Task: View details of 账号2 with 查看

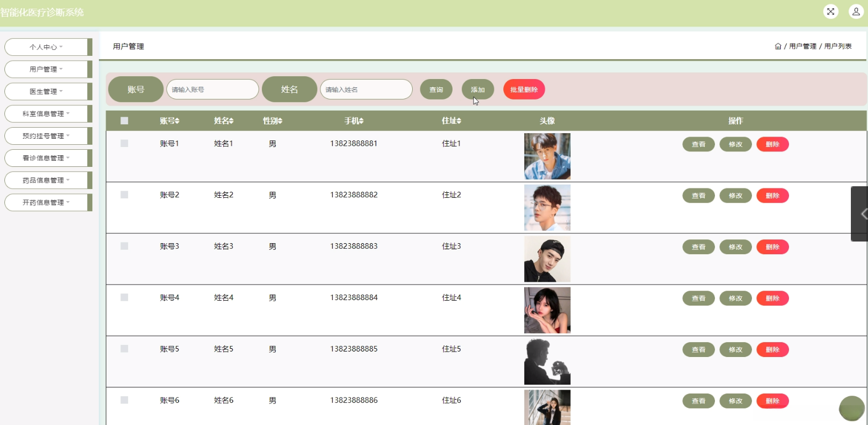Action: pyautogui.click(x=699, y=196)
